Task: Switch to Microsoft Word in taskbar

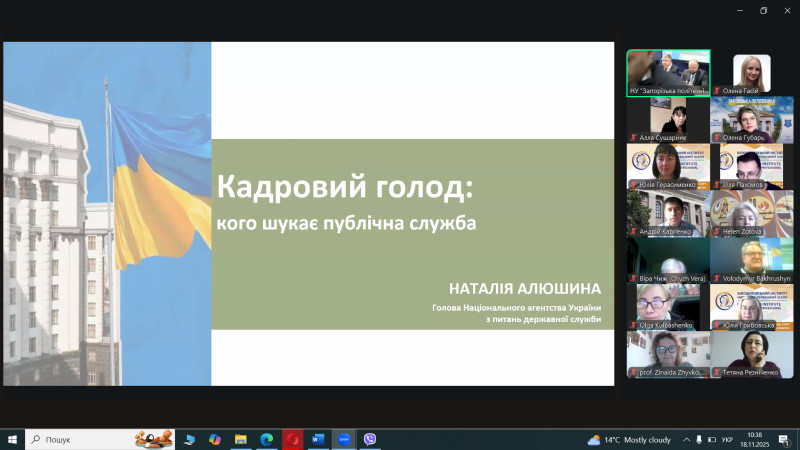Action: coord(319,439)
